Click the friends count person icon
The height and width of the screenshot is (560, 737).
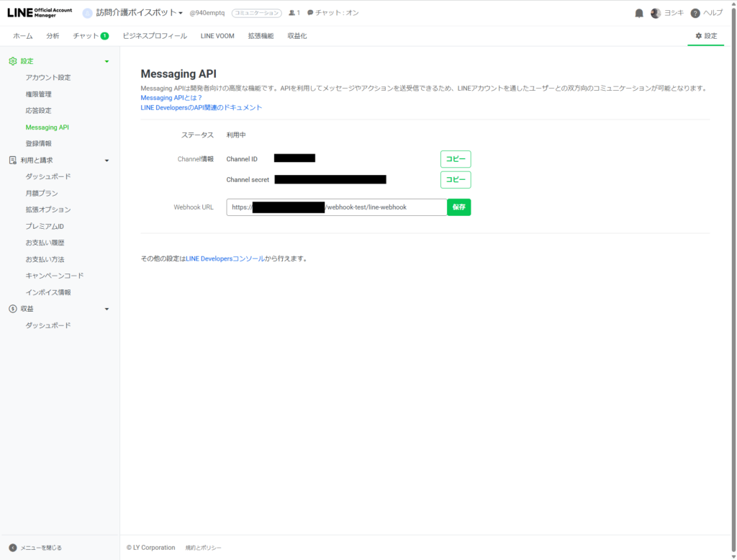291,13
